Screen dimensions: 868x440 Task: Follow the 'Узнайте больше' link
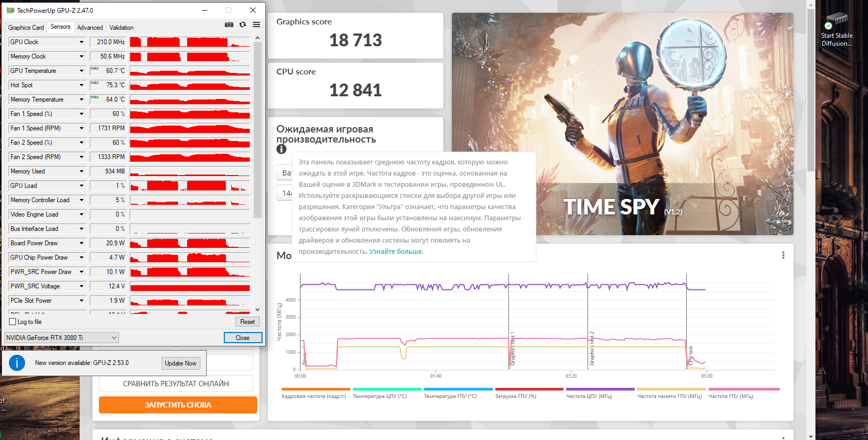coord(396,252)
